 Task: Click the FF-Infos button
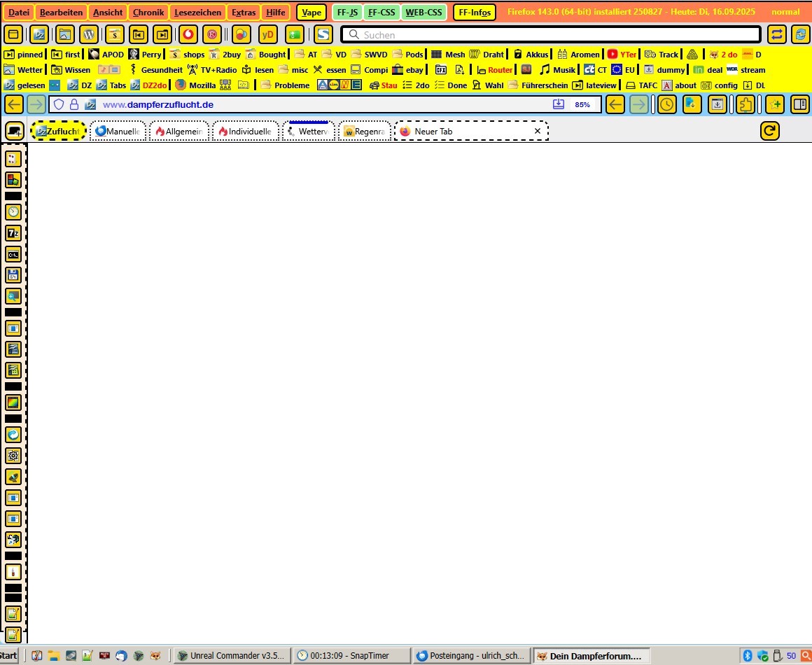[x=475, y=13]
